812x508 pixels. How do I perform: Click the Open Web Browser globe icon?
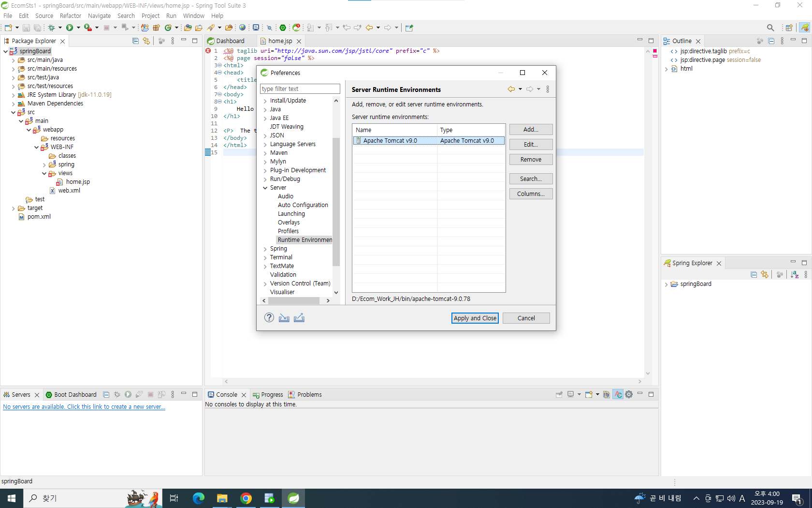point(243,28)
